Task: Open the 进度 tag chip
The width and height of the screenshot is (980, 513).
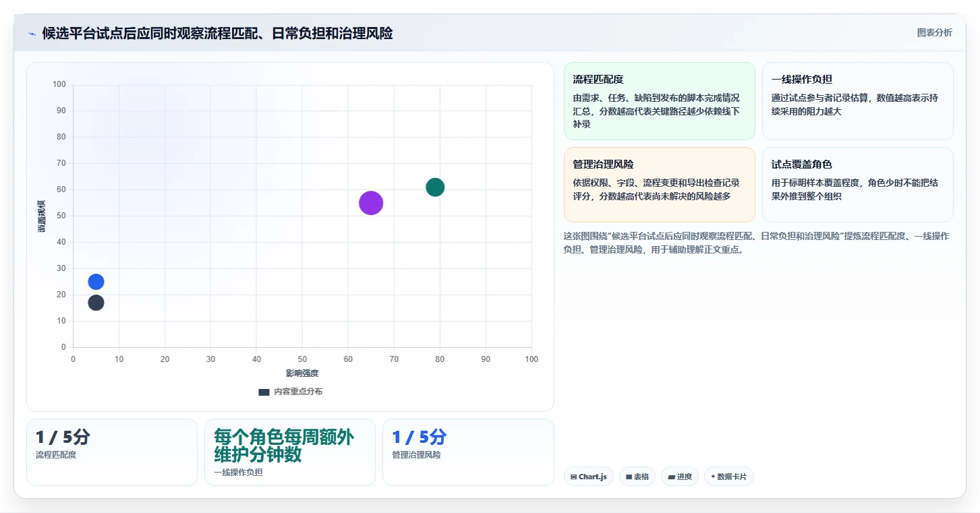Action: [680, 477]
